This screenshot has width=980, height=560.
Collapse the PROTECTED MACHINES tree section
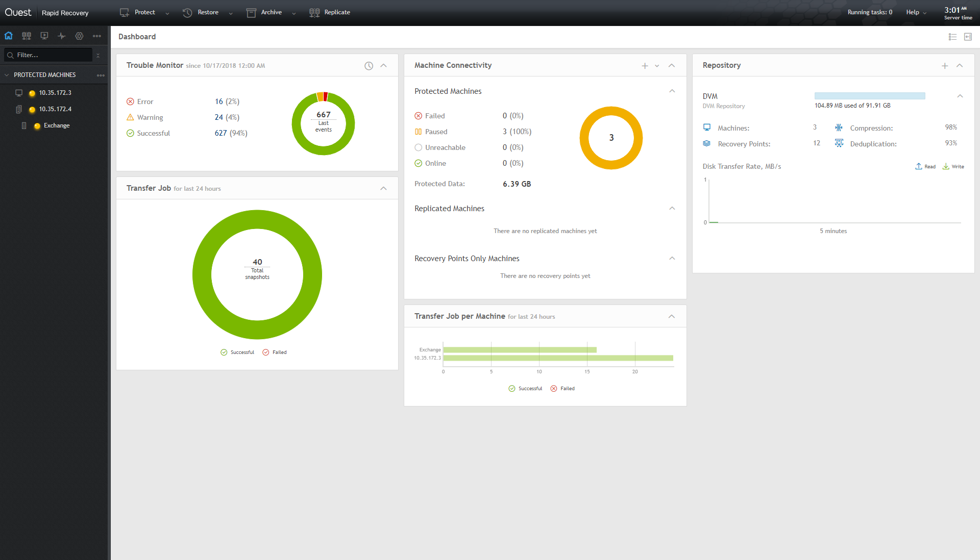(x=7, y=75)
